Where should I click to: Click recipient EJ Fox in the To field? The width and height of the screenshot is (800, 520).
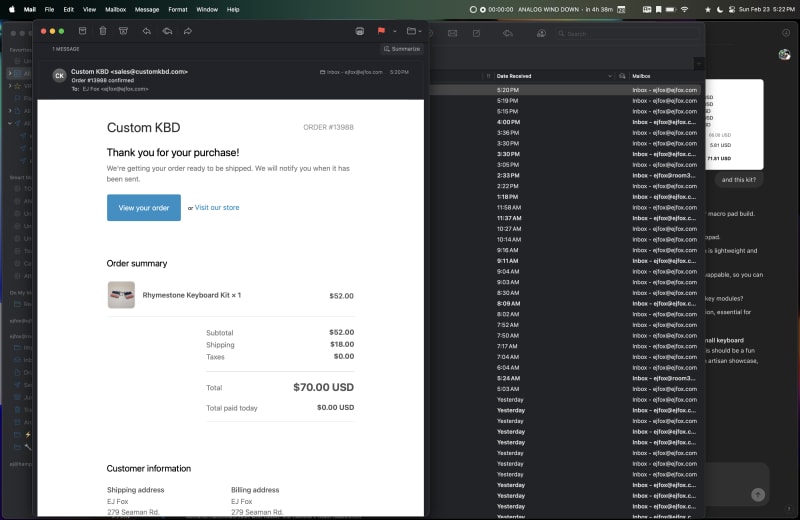[x=115, y=89]
